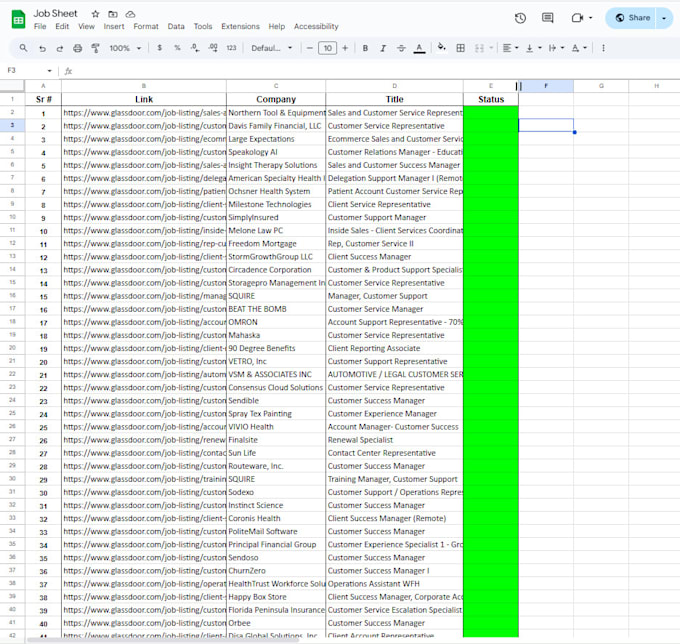Activate the paint format tool
The width and height of the screenshot is (680, 644).
pyautogui.click(x=95, y=48)
